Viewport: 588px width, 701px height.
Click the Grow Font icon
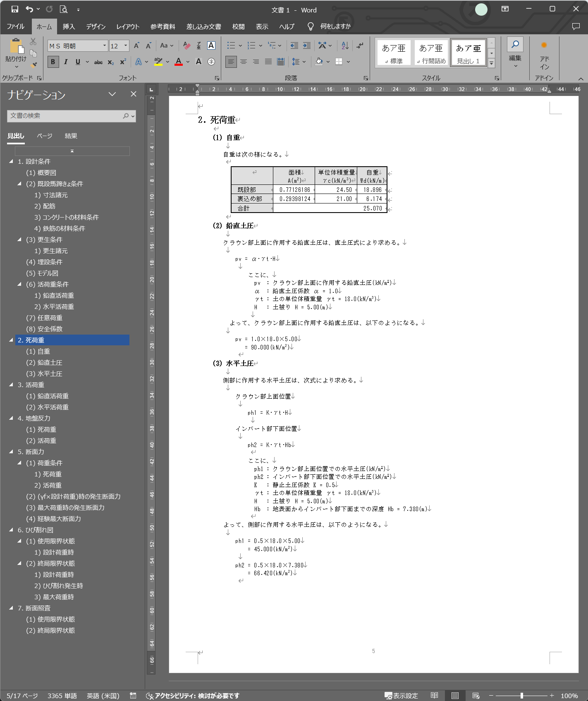pyautogui.click(x=136, y=45)
